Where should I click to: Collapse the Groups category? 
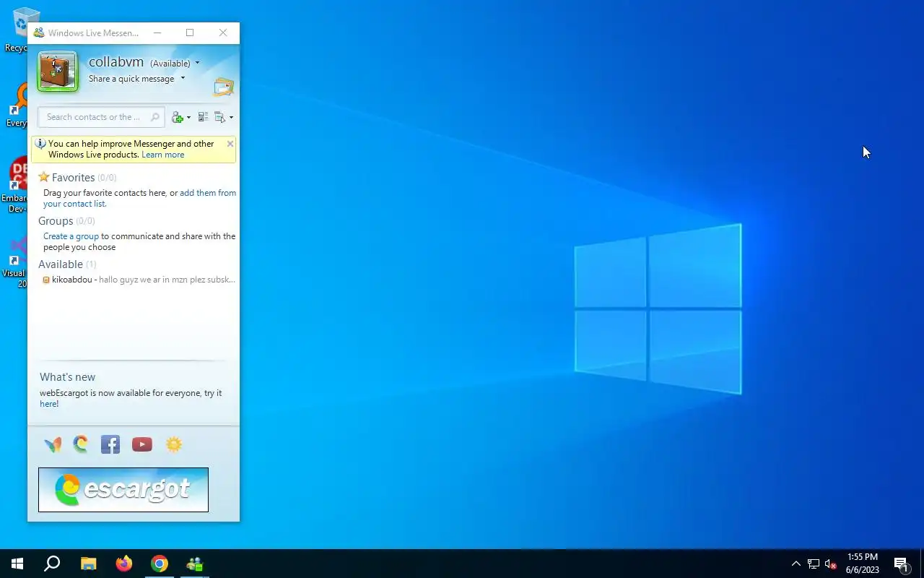click(x=56, y=221)
